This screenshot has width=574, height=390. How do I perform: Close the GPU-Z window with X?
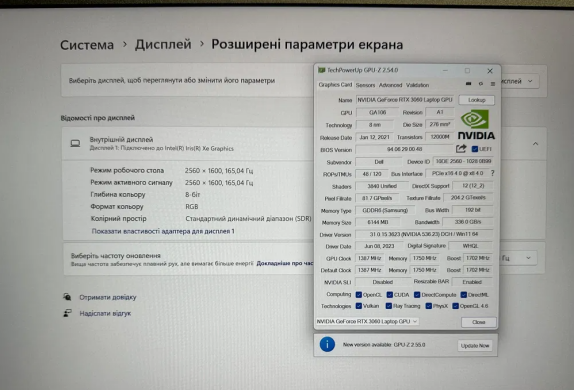click(490, 71)
